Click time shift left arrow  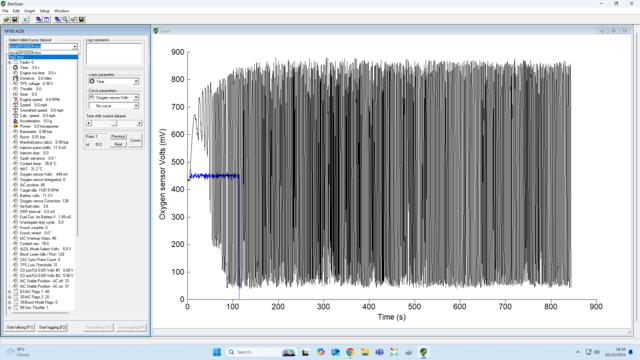pyautogui.click(x=89, y=123)
